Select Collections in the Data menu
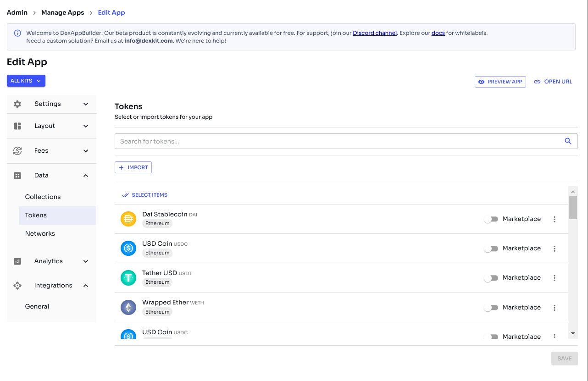The width and height of the screenshot is (588, 381). click(x=43, y=197)
